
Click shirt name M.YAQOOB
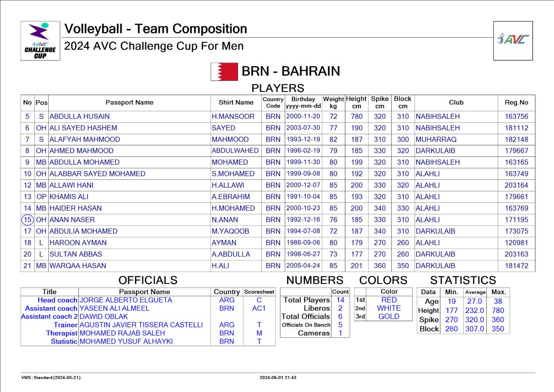(230, 231)
